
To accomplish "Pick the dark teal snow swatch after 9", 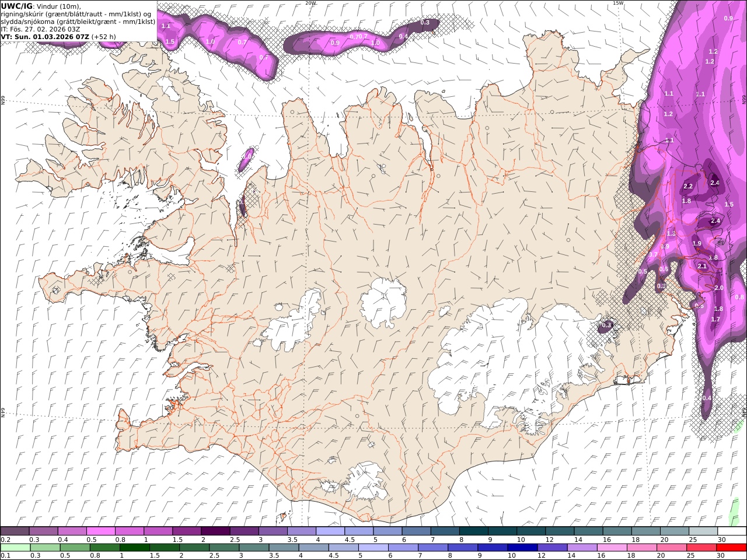I will [502, 531].
